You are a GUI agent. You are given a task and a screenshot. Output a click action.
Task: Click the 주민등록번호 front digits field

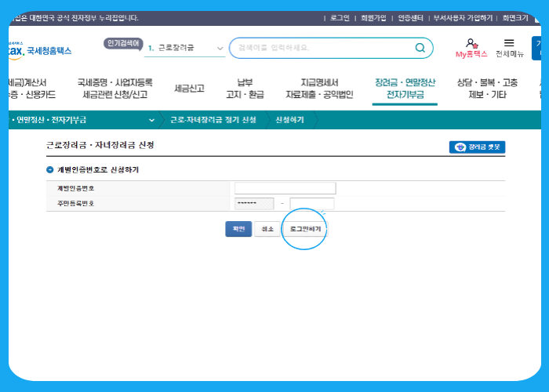[x=254, y=204]
